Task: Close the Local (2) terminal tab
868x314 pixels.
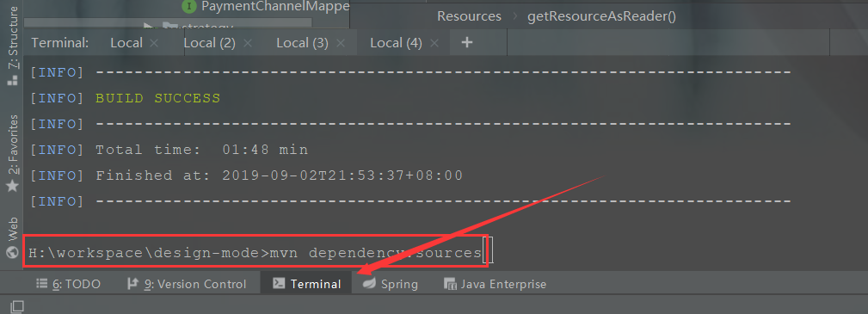Action: [248, 43]
